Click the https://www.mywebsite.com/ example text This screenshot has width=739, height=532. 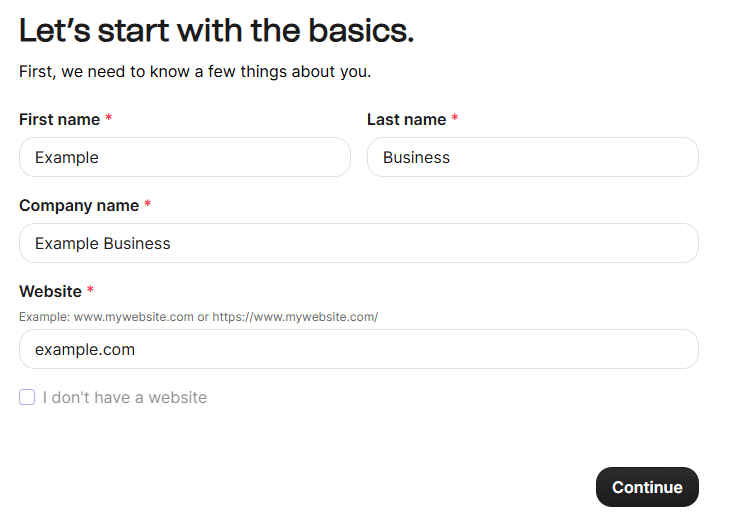(295, 317)
